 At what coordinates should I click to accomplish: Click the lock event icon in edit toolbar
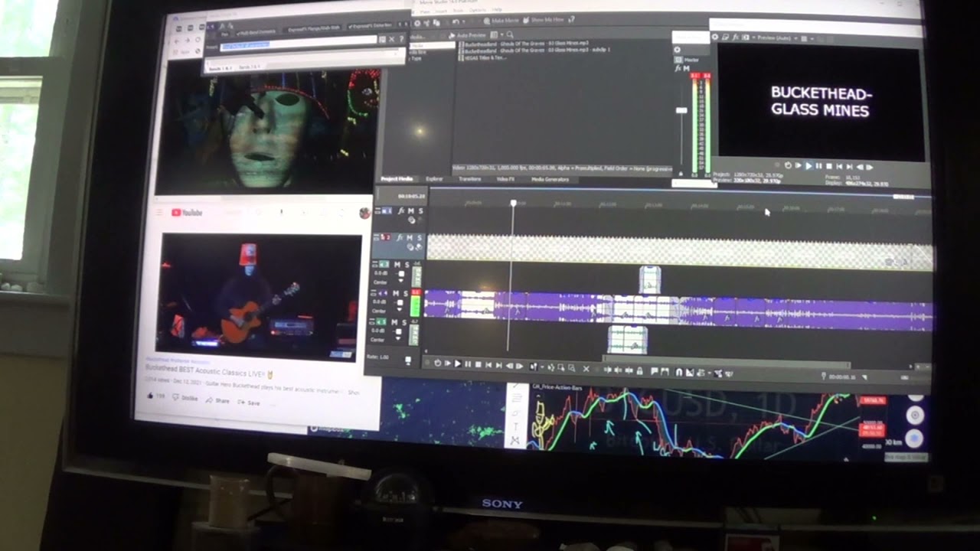coord(639,371)
